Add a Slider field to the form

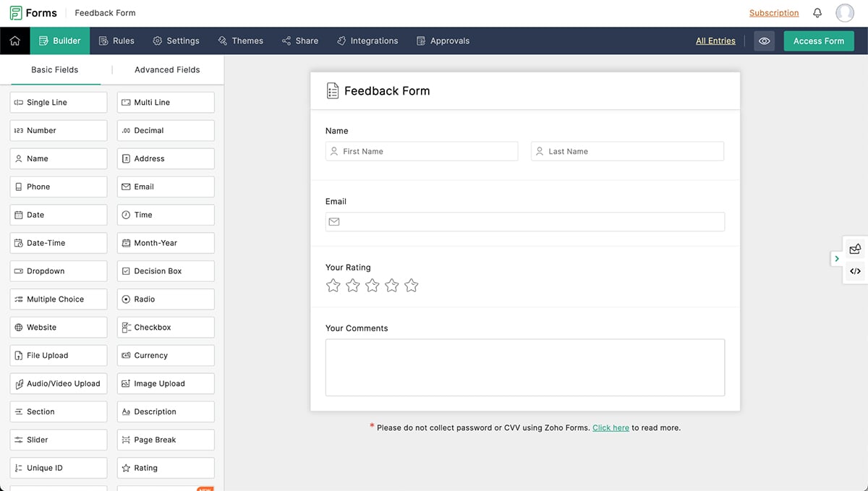(59, 440)
